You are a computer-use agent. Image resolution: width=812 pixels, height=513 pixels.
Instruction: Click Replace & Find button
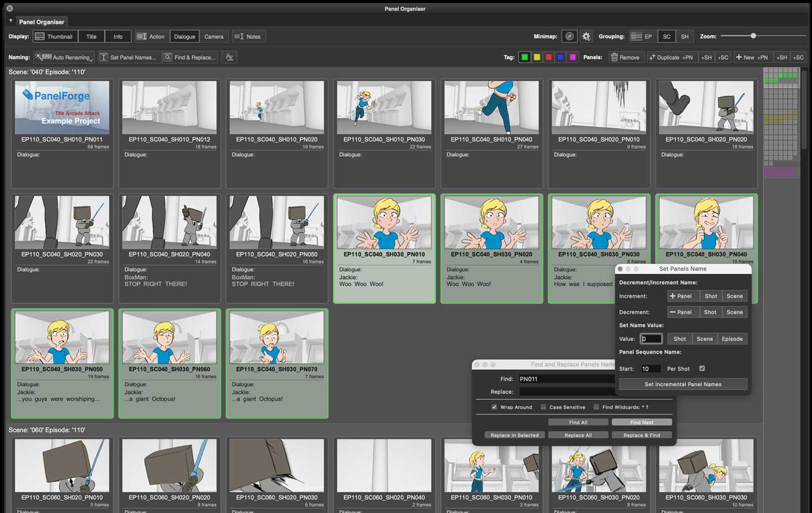[642, 435]
